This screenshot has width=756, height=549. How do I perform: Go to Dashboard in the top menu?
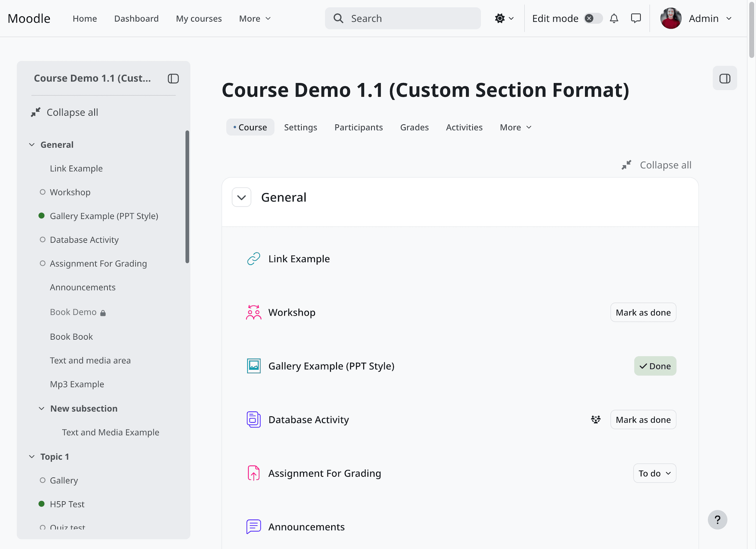[136, 19]
